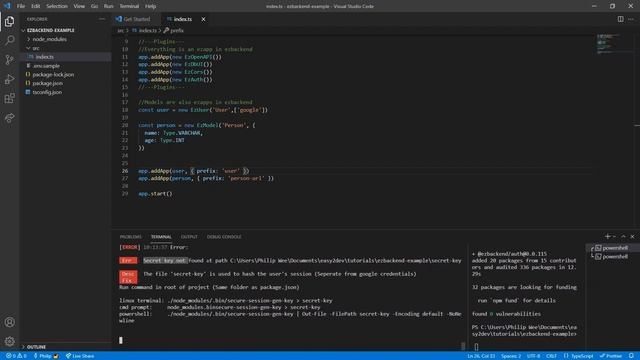Image resolution: width=640 pixels, height=360 pixels.
Task: Click the VS Code logo in title bar
Action: pos(7,6)
